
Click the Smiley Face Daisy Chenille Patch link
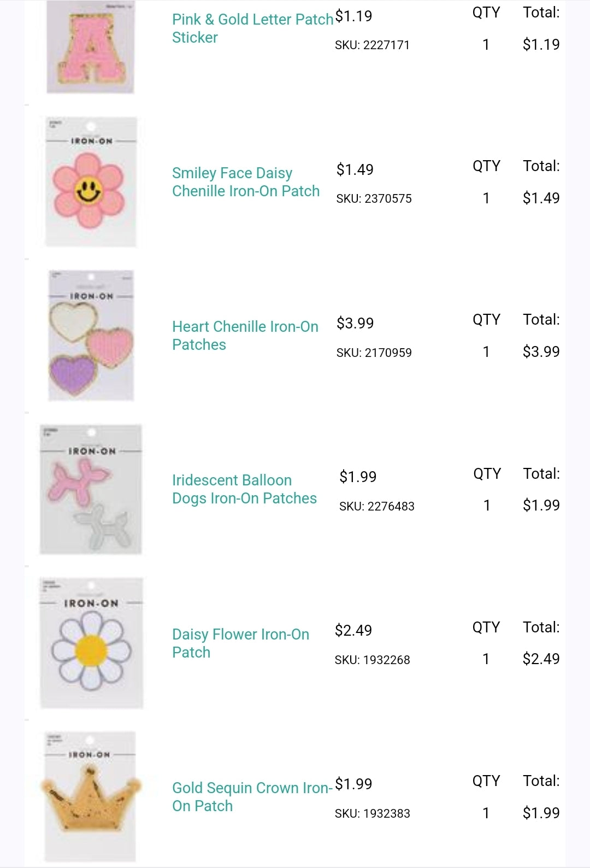(x=245, y=182)
